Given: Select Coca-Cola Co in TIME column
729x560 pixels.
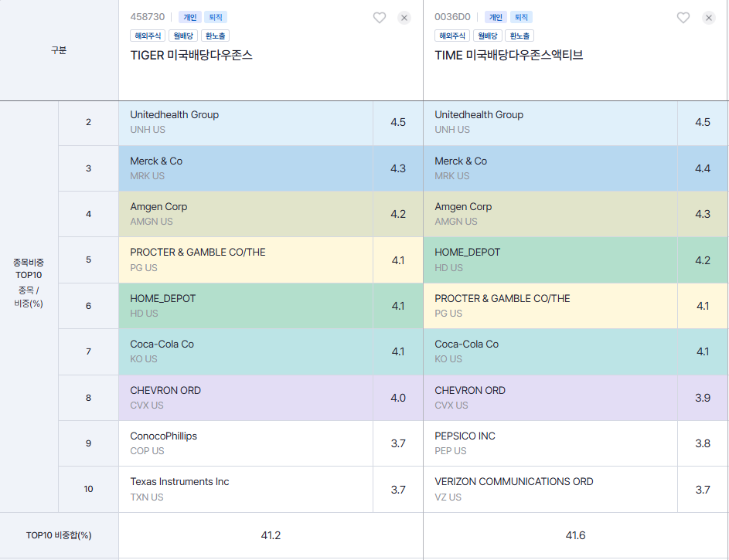Looking at the screenshot, I should tap(550, 351).
